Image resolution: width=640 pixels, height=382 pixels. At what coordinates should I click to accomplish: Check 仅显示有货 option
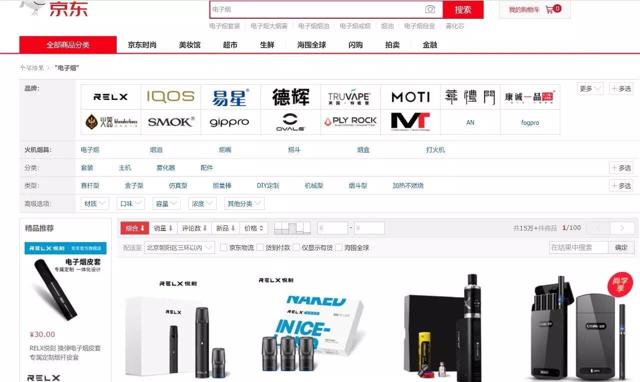[x=296, y=247]
